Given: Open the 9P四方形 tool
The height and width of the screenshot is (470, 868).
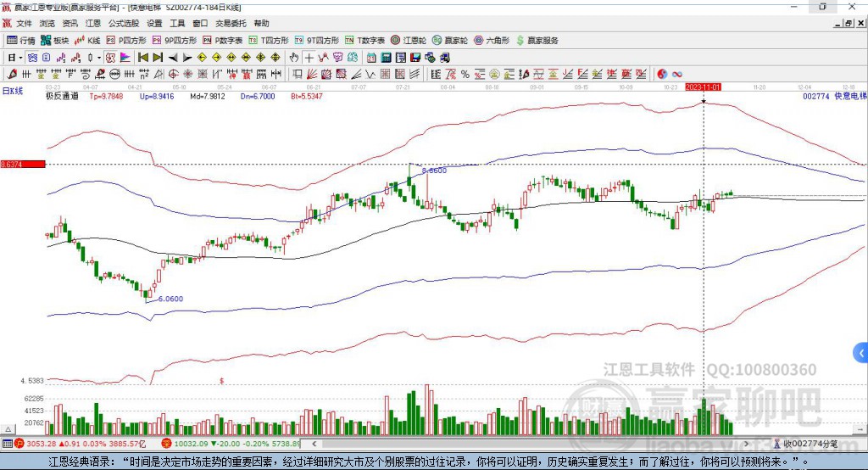Looking at the screenshot, I should pyautogui.click(x=175, y=41).
